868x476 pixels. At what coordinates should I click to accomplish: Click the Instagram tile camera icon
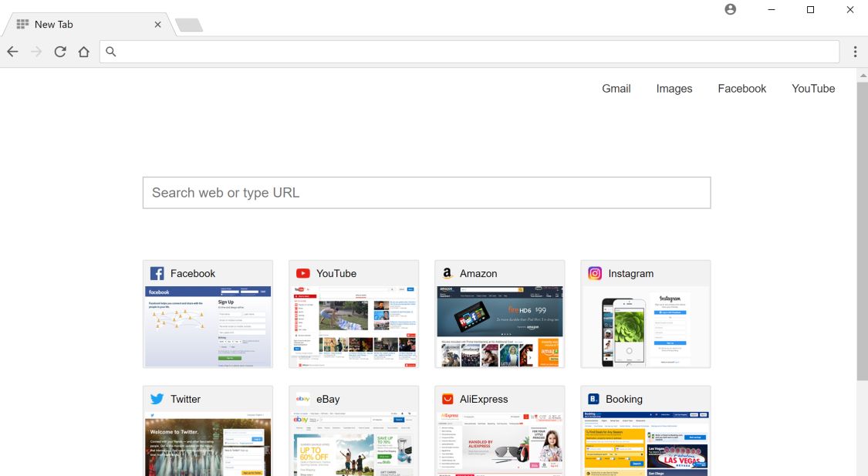(x=595, y=273)
